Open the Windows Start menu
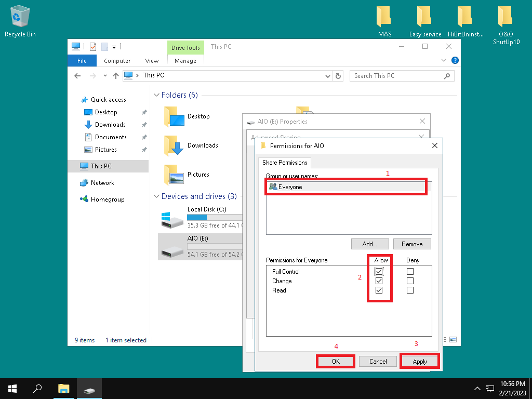Screen dimensions: 532x399 [x=12, y=389]
